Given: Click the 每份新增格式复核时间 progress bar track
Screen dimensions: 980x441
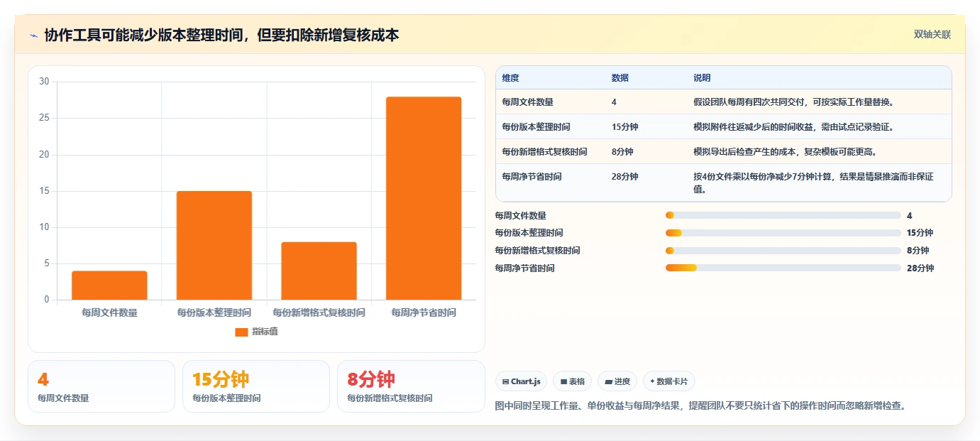Looking at the screenshot, I should pyautogui.click(x=783, y=250).
